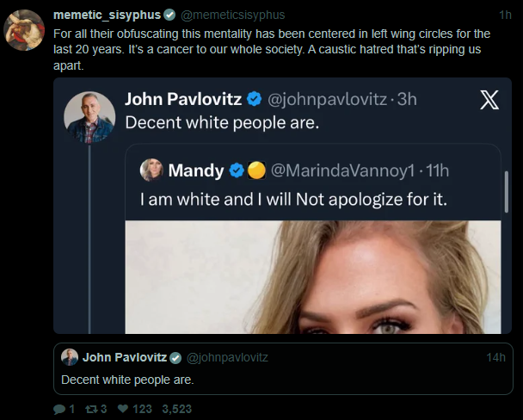523x420 pixels.
Task: Click memetic_sisyphus verified checkmark badge
Action: 169,15
